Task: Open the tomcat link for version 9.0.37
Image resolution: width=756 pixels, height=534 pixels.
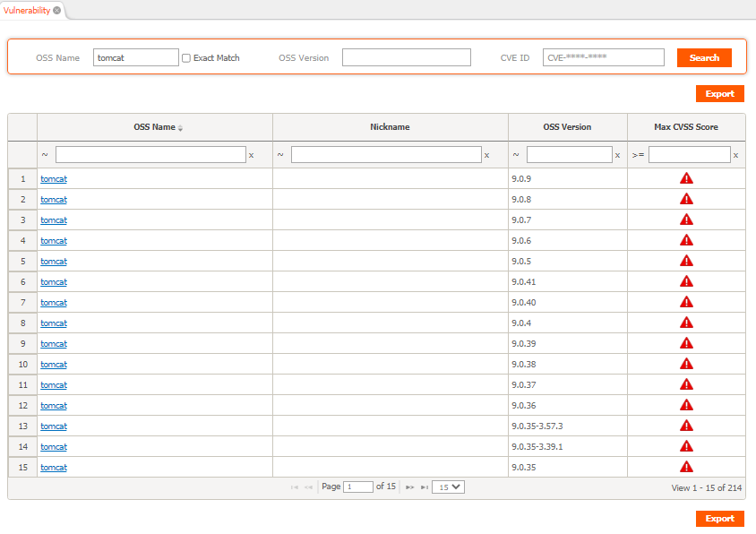Action: [54, 385]
